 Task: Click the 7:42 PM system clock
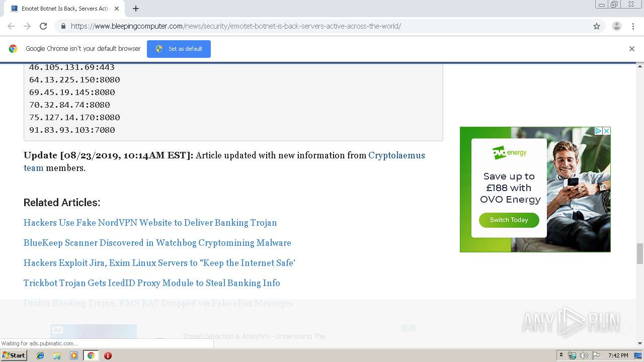click(x=618, y=355)
